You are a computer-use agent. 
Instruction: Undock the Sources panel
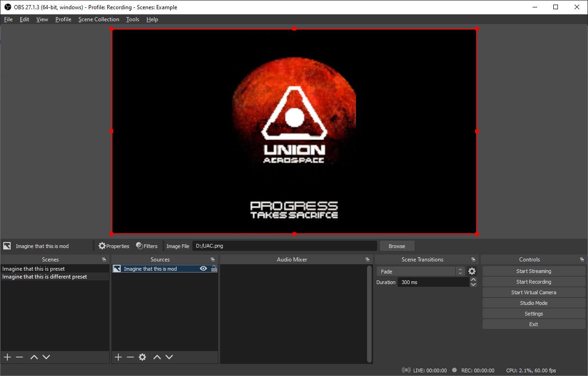(213, 260)
